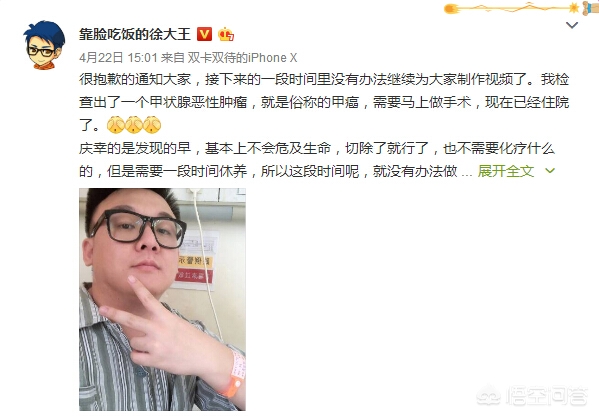Enlarge the hospital selfie photo
Viewport: 599px width, 417px height.
point(162,299)
